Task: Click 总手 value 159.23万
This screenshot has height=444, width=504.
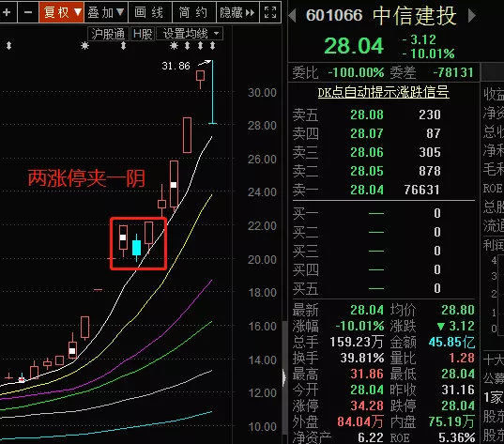Action: 357,342
